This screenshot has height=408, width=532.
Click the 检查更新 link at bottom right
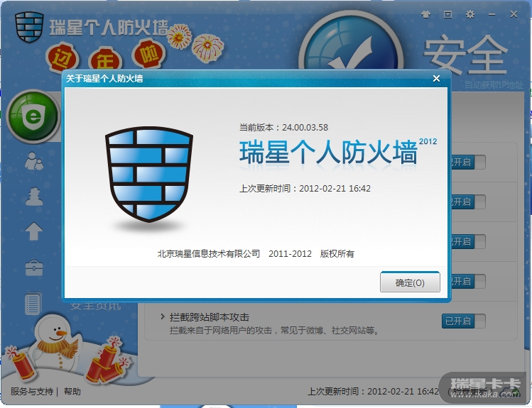(x=470, y=392)
